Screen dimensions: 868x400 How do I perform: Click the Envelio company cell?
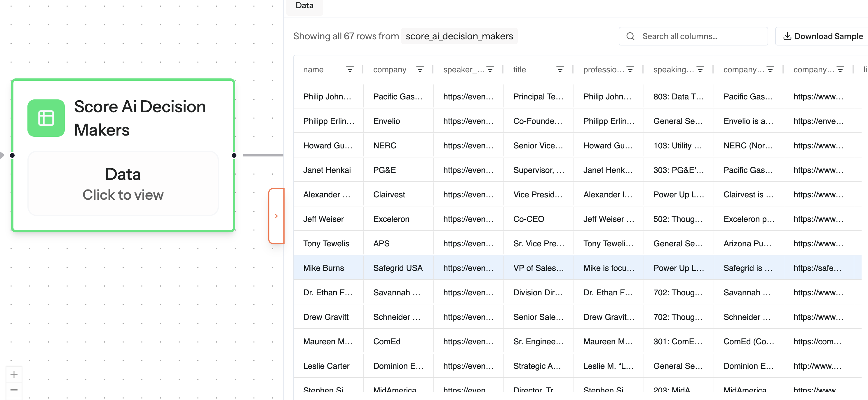click(x=399, y=121)
